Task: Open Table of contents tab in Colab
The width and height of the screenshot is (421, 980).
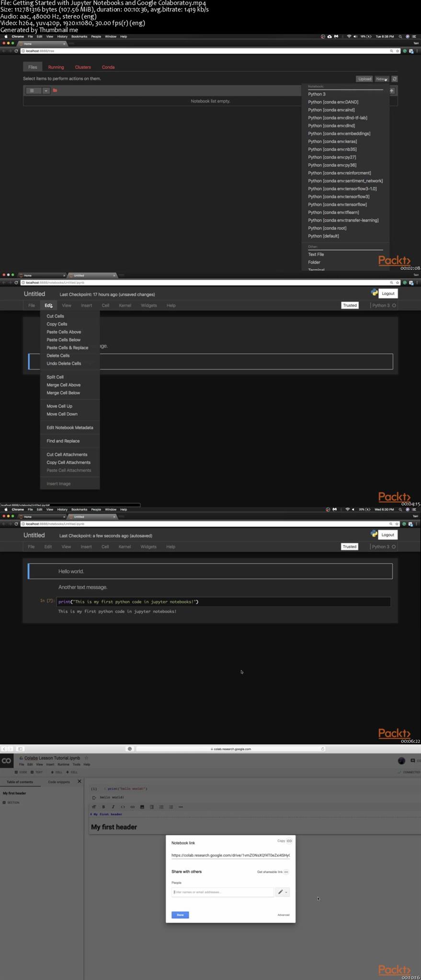Action: [x=20, y=782]
